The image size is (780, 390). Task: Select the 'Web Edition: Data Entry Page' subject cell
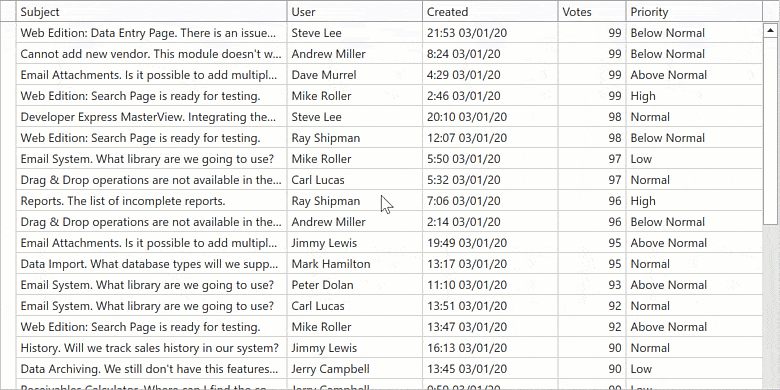(x=151, y=33)
